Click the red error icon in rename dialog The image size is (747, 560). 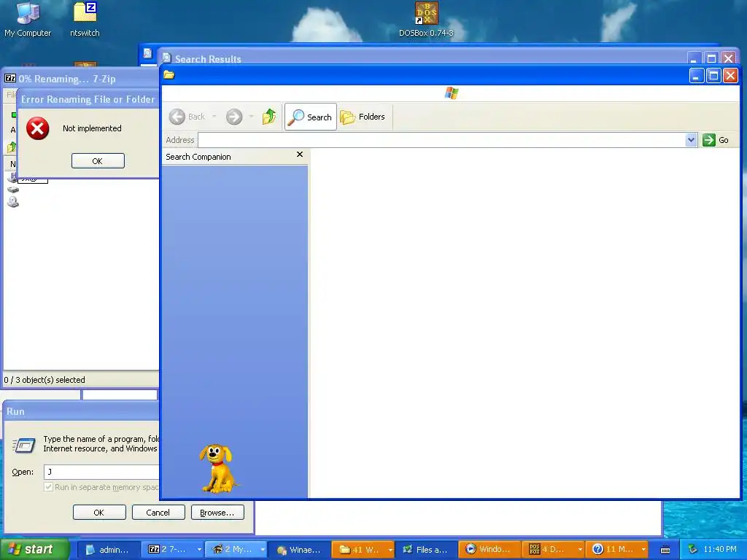38,128
